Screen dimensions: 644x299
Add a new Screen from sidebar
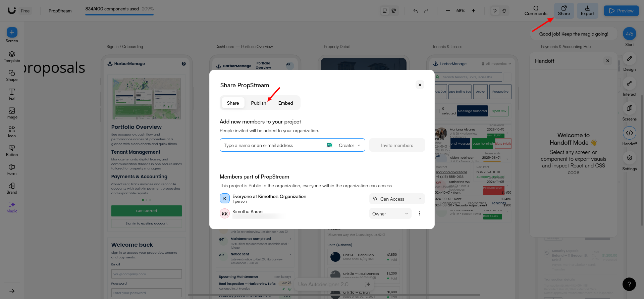12,35
